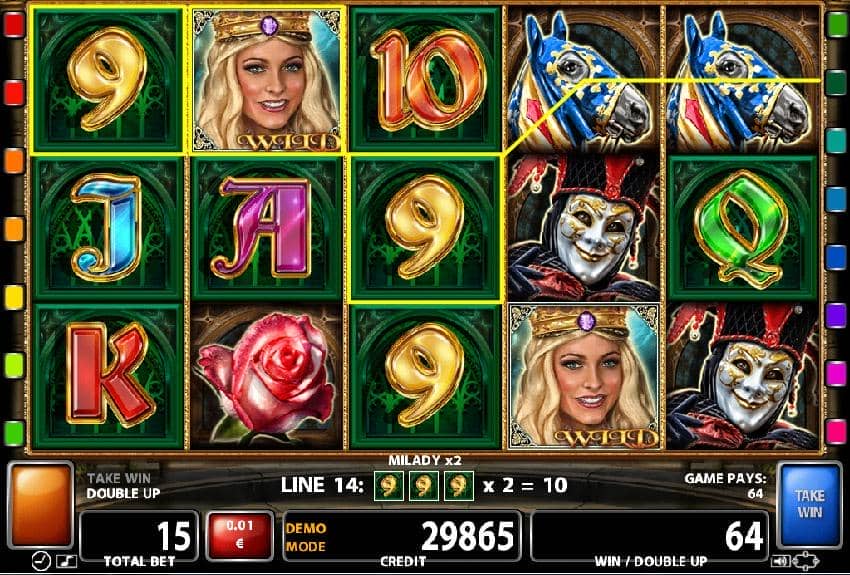This screenshot has width=850, height=575.
Task: Click the orange Double Up button
Action: click(x=41, y=505)
